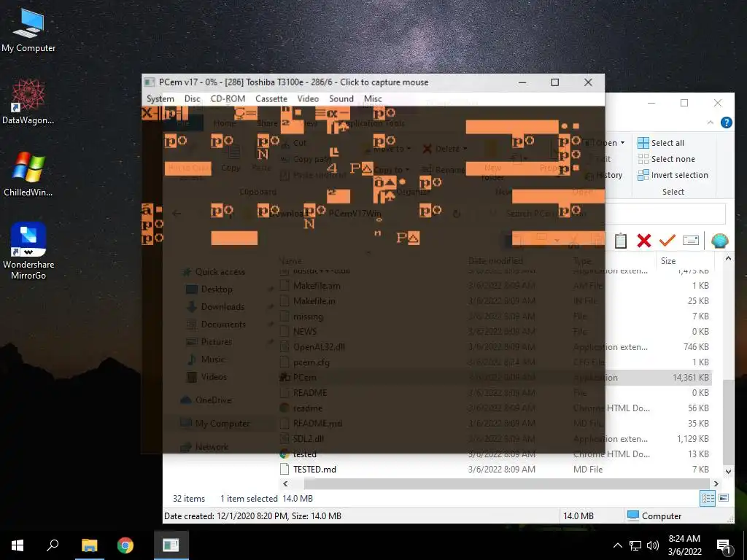This screenshot has height=560, width=747.
Task: Click the clipboard Paste icon in Explorer toolbar
Action: tap(620, 241)
